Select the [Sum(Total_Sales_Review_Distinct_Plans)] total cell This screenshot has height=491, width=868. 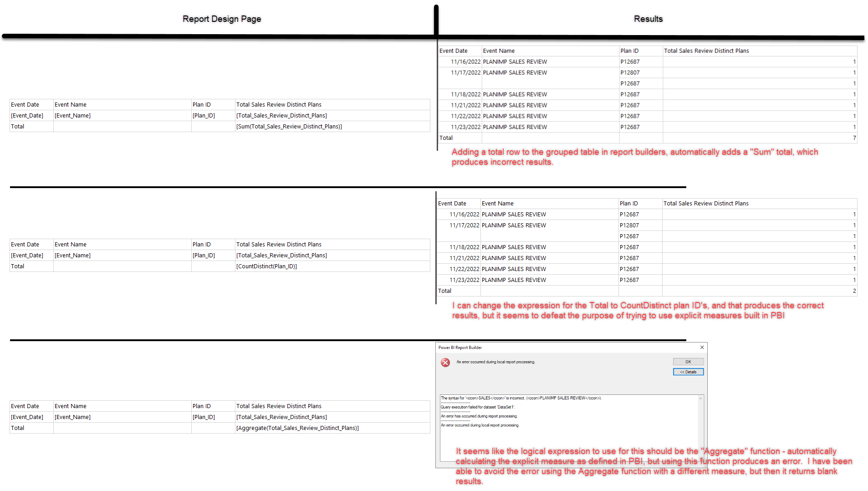pyautogui.click(x=289, y=126)
